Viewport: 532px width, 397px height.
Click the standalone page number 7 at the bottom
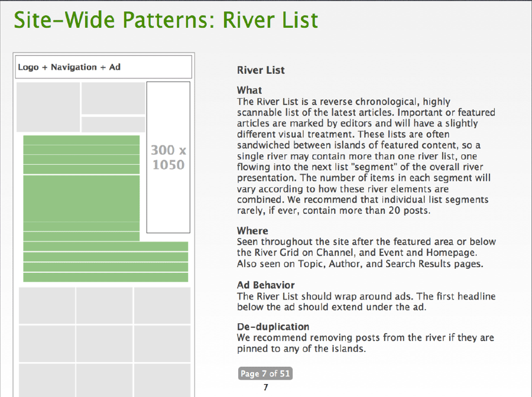click(x=266, y=388)
